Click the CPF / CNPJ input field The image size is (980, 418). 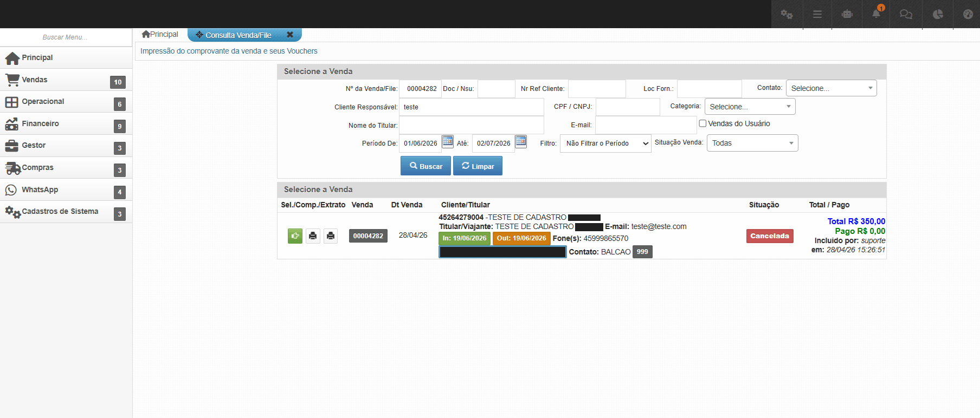628,107
